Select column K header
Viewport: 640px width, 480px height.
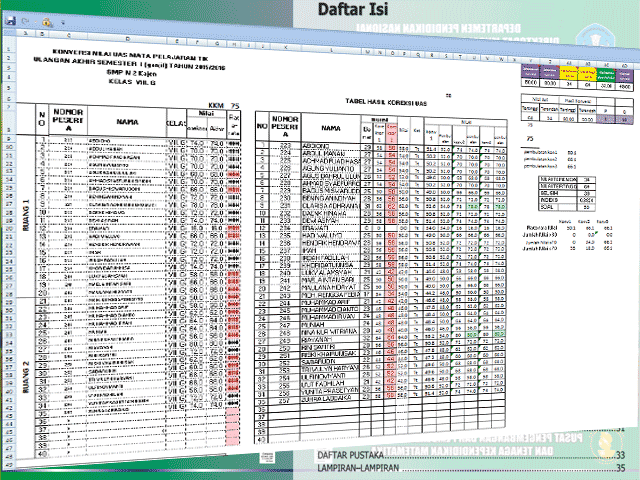coord(285,47)
